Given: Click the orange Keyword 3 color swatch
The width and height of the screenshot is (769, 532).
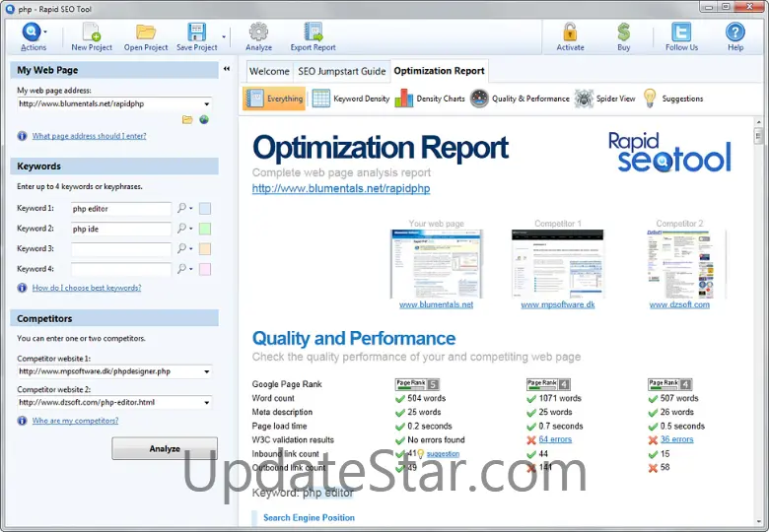Looking at the screenshot, I should 205,249.
